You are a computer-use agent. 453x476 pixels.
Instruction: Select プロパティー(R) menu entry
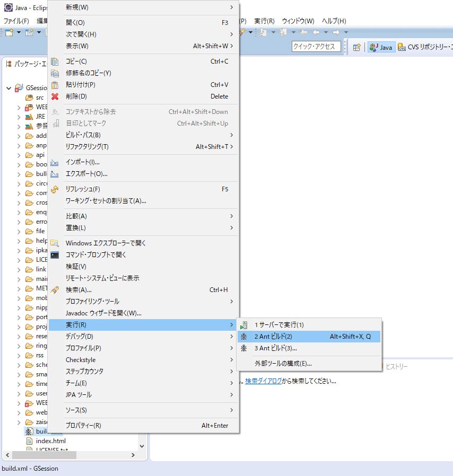(144, 426)
